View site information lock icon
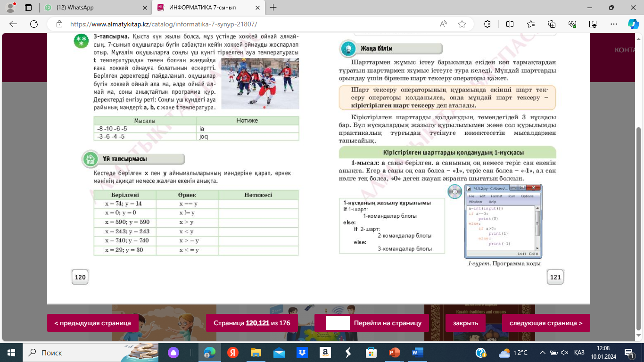Viewport: 644px width, 362px height. 59,24
